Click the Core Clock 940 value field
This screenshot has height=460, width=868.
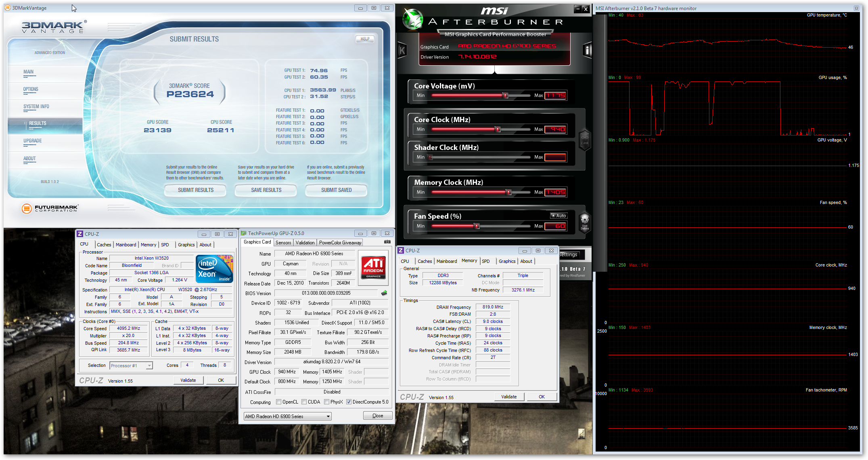555,129
